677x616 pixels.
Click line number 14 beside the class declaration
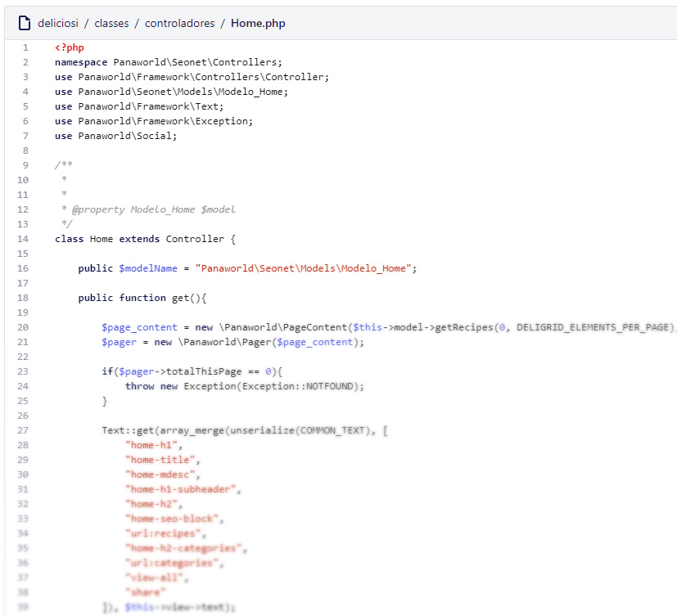coord(25,239)
